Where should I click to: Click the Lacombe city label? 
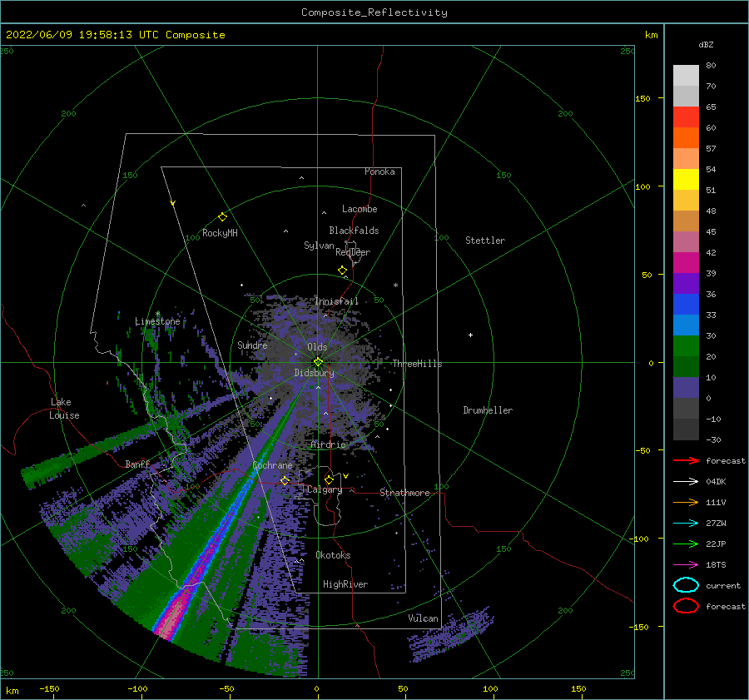[x=360, y=209]
